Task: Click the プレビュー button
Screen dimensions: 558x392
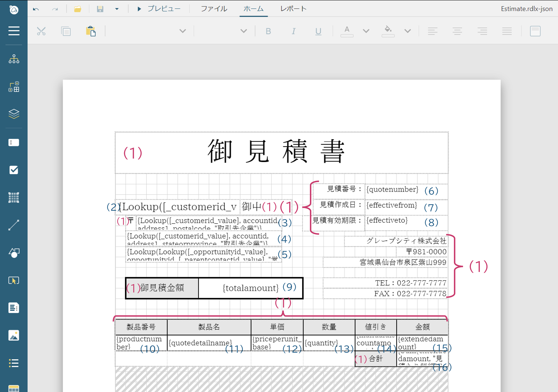Action: coord(159,9)
